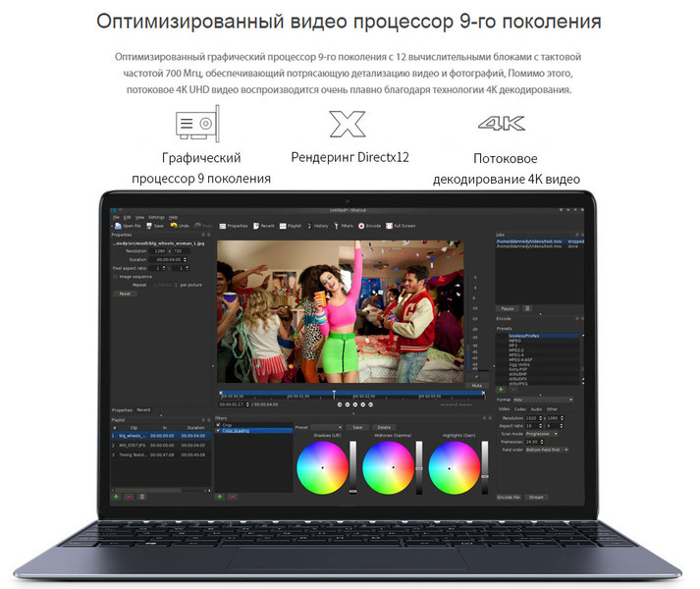This screenshot has height=589, width=700.
Task: Click the Redo arrow icon
Action: click(x=197, y=226)
